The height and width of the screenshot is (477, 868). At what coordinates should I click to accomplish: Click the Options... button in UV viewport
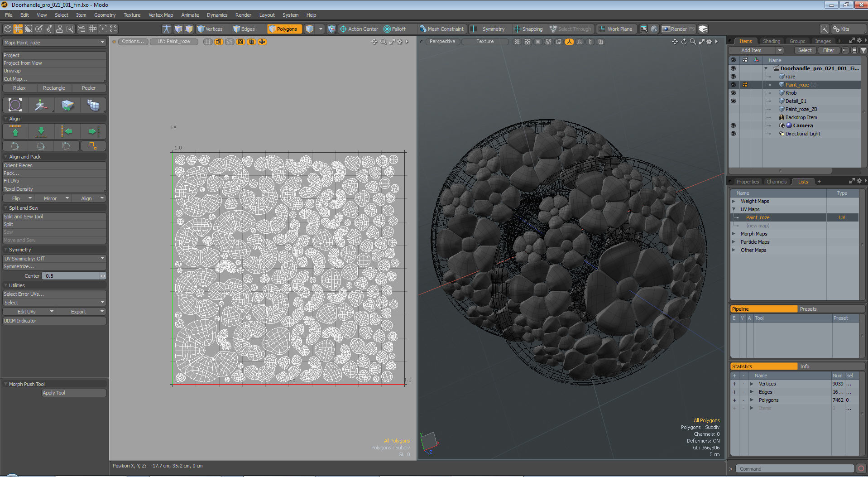coord(133,42)
